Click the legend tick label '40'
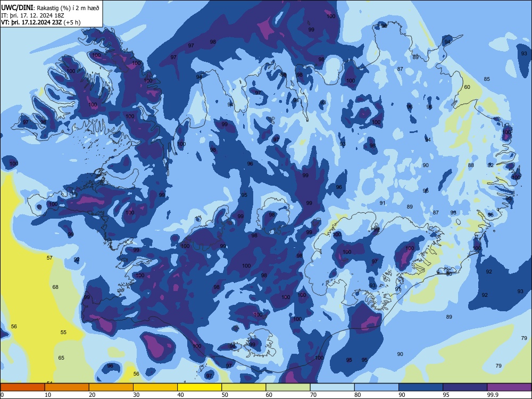The height and width of the screenshot is (399, 532). 181,395
